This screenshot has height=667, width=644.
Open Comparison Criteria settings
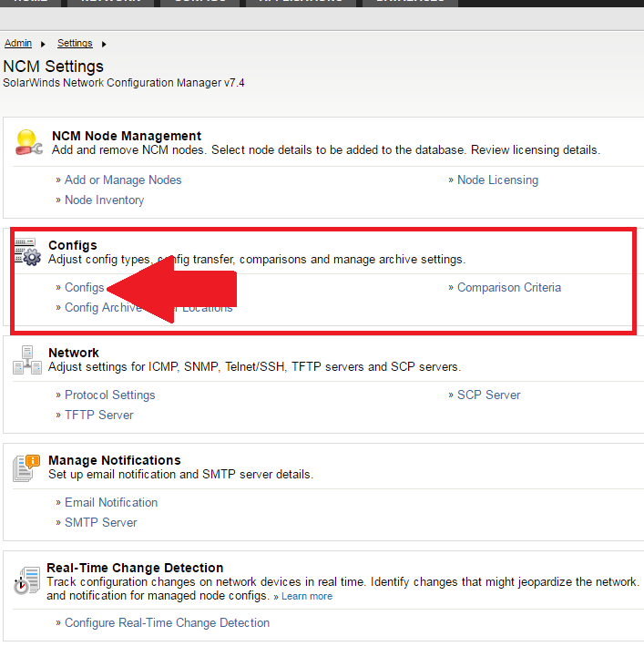click(x=509, y=288)
